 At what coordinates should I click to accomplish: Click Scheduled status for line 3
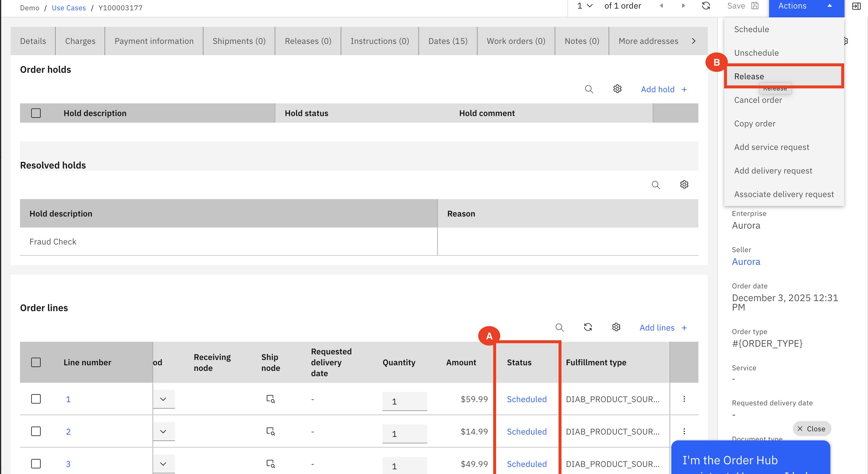[527, 464]
